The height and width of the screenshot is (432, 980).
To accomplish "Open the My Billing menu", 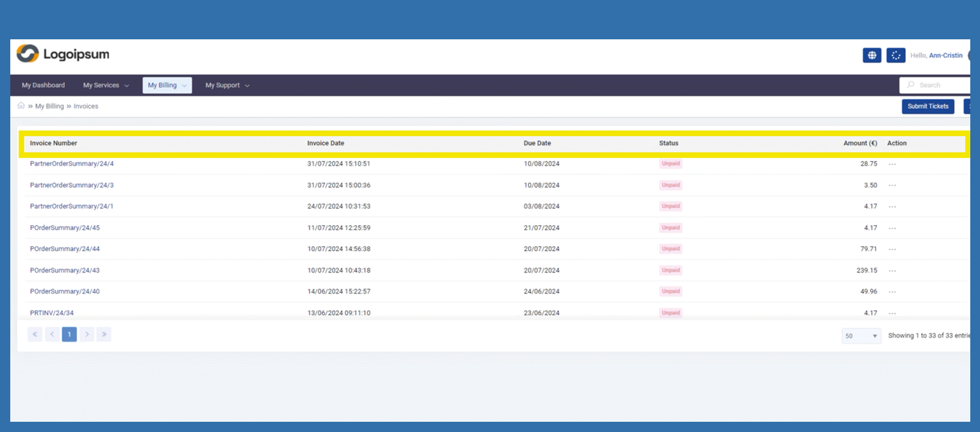I will click(167, 85).
